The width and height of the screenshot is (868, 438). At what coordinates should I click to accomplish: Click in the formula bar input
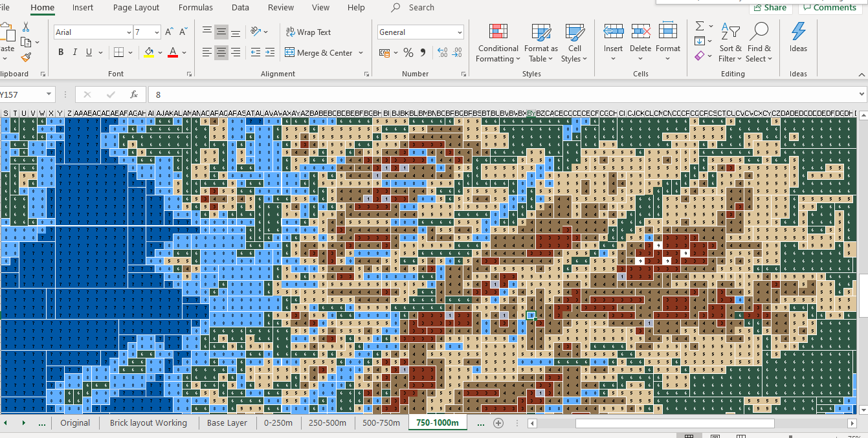[502, 94]
